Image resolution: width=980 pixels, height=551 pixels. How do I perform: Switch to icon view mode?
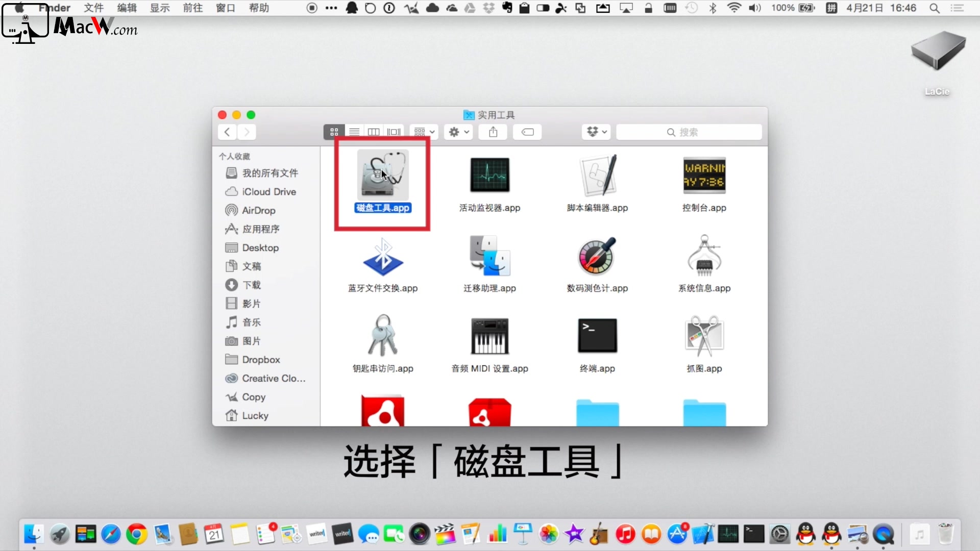tap(334, 132)
